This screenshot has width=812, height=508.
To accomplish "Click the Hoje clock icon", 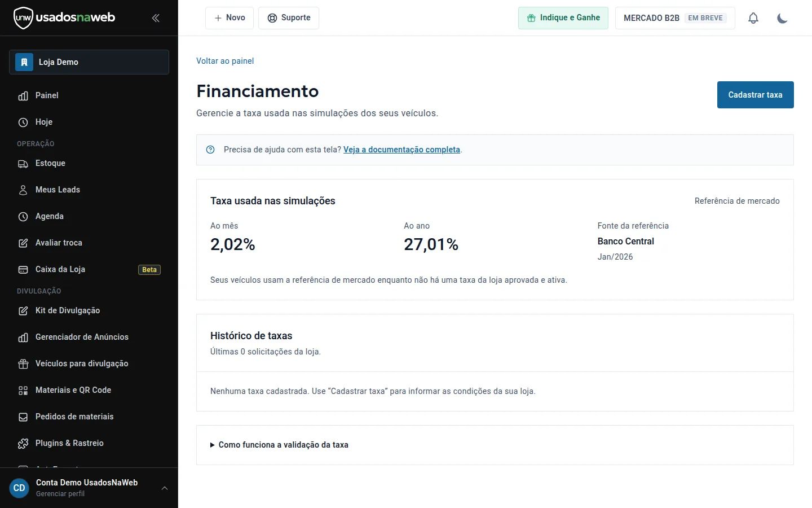I will (23, 122).
